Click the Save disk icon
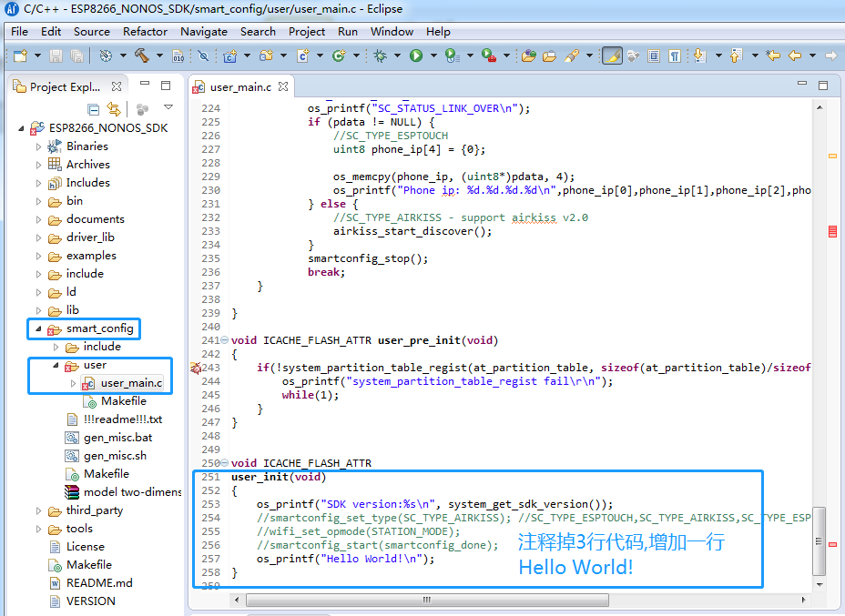The height and width of the screenshot is (616, 845). [56, 56]
